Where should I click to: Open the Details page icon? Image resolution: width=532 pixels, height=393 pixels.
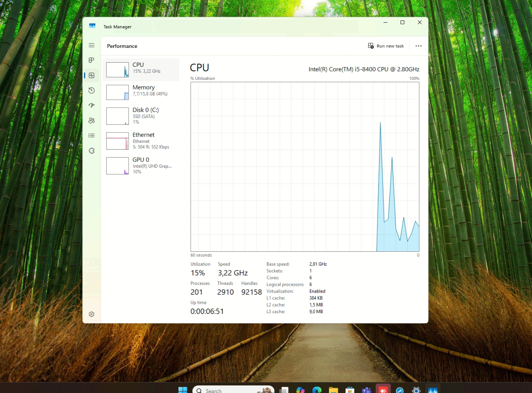point(92,135)
